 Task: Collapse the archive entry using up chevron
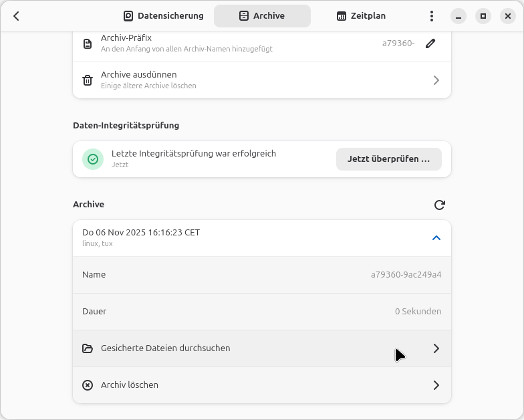point(436,238)
